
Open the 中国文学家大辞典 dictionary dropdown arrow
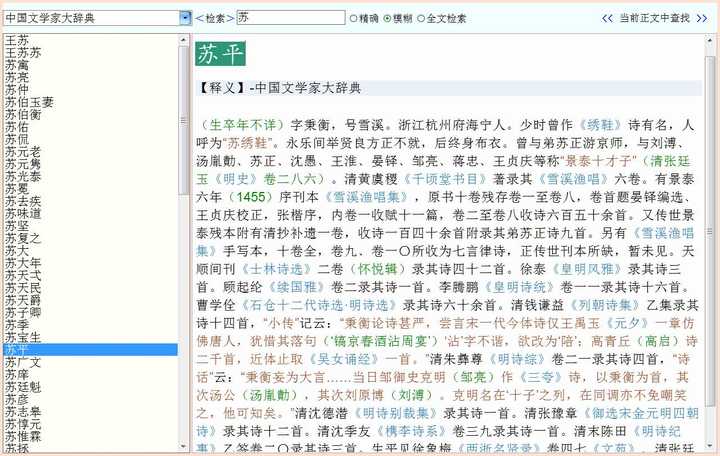(185, 18)
